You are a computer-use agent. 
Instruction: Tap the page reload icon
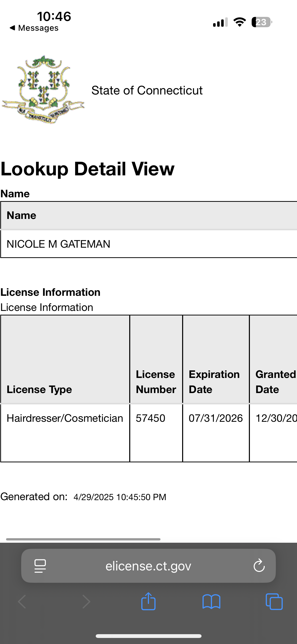coord(259,566)
